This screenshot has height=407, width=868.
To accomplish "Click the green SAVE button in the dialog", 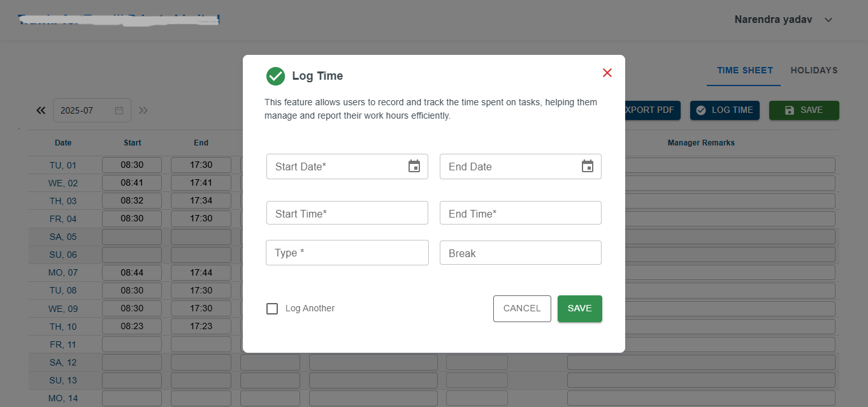I will tap(580, 309).
